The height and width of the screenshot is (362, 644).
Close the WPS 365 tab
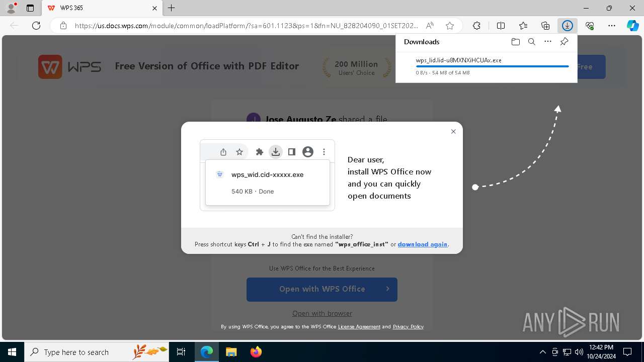point(154,8)
